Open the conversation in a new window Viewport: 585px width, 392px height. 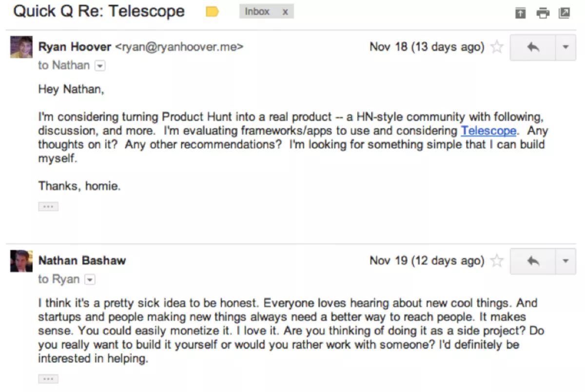point(564,13)
